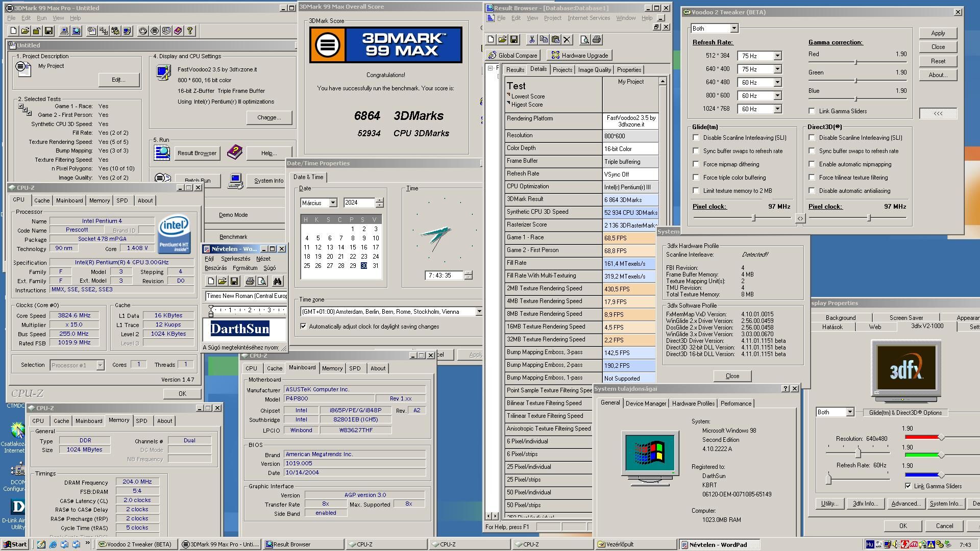Switch to Results tab in Result Browser
This screenshot has width=980, height=551.
click(x=515, y=70)
